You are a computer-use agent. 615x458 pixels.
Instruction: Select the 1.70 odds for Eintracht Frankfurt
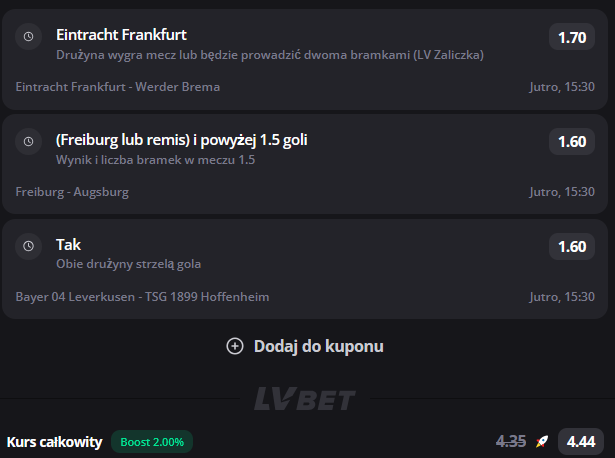(x=572, y=37)
